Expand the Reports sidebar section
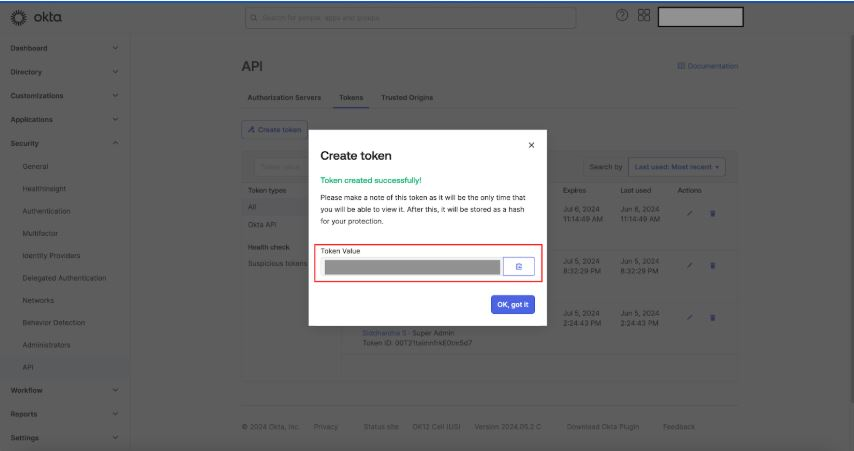 (64, 414)
